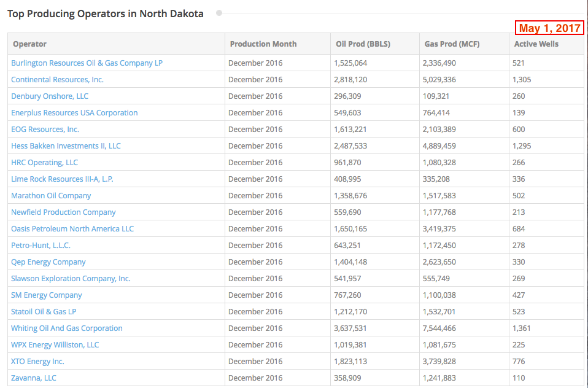Select Marathon Oil Company
Screen dimensions: 588x388
point(51,195)
